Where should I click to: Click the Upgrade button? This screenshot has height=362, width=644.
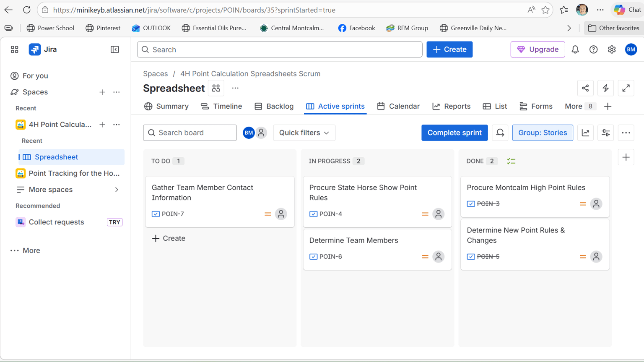(x=538, y=49)
